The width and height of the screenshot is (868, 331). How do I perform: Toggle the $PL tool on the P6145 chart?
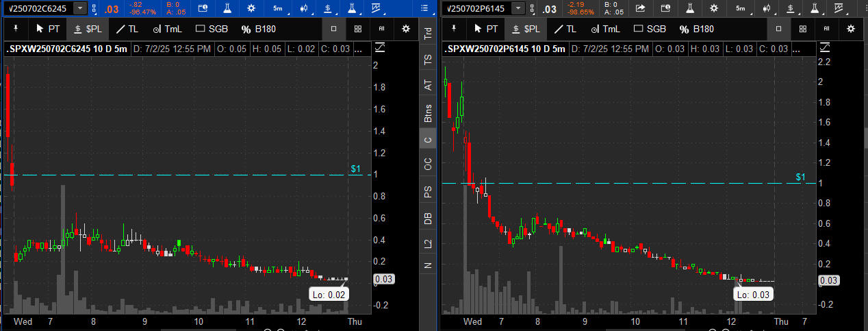(x=526, y=29)
